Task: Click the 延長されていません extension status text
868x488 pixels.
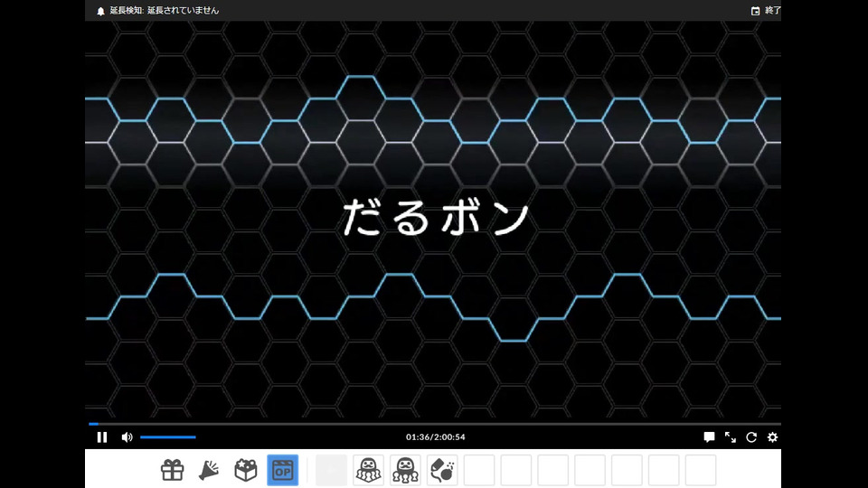Action: 184,11
